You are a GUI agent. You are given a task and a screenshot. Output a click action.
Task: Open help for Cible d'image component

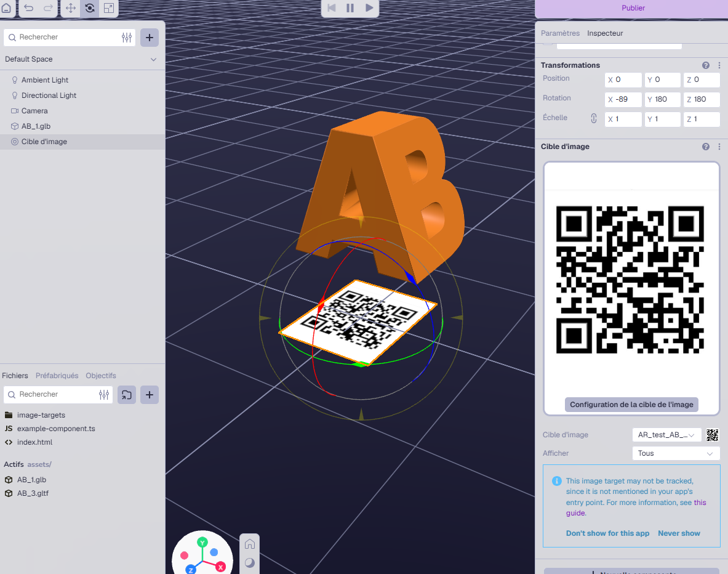click(706, 147)
